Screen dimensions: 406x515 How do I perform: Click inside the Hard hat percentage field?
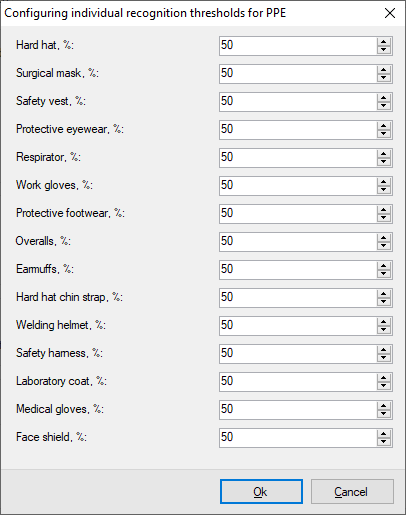(298, 46)
